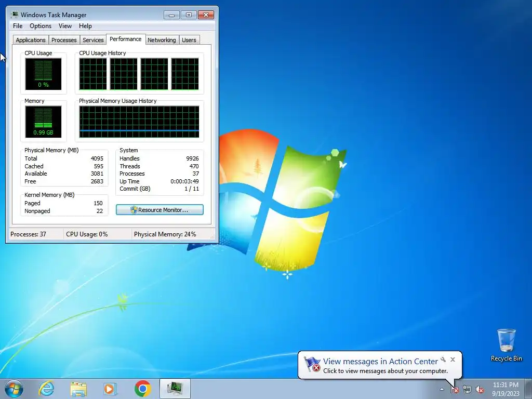Screen dimensions: 532x399
Task: Switch to the Applications tab
Action: click(31, 39)
